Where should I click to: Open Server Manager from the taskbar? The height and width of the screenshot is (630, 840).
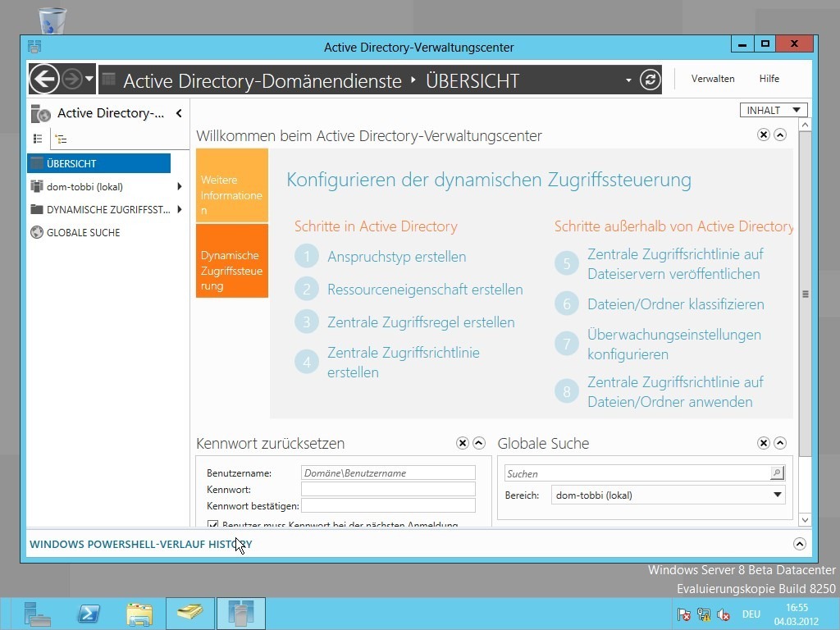click(36, 614)
